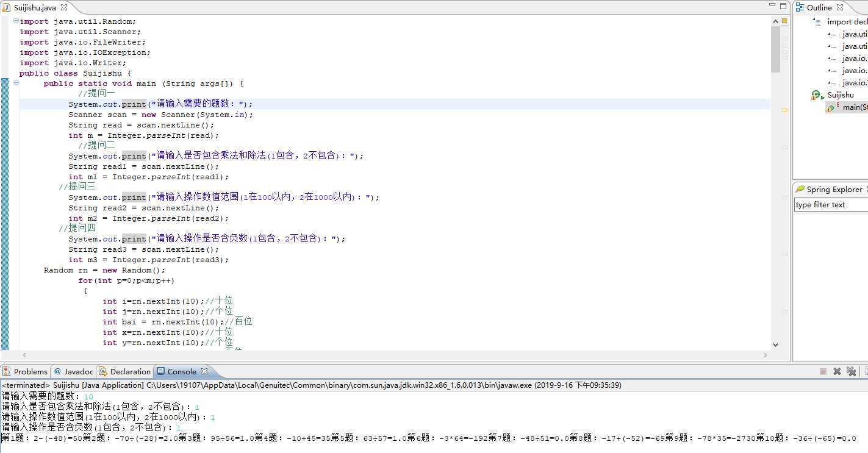
Task: Select the Console tab
Action: tap(182, 371)
